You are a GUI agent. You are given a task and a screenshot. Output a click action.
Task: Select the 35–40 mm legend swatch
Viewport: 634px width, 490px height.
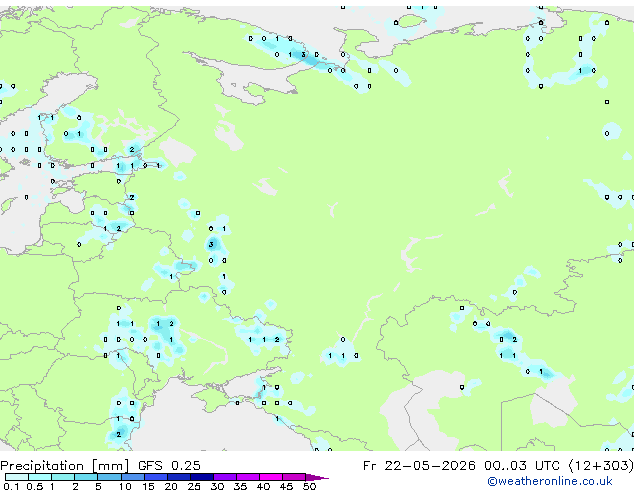tap(248, 477)
